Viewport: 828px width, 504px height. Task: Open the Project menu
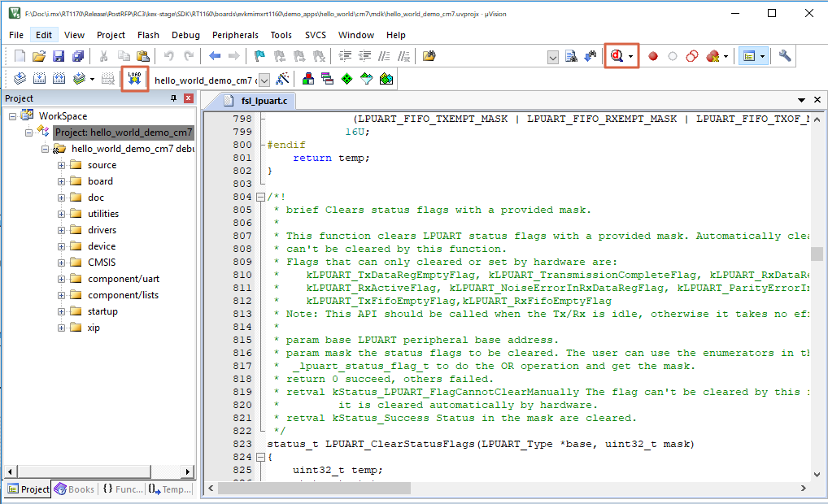click(x=111, y=35)
